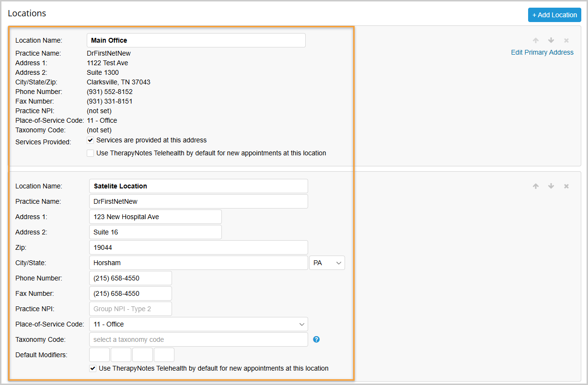Click the Practice NPI Group NPI field
Screen dimensions: 588x385
130,309
